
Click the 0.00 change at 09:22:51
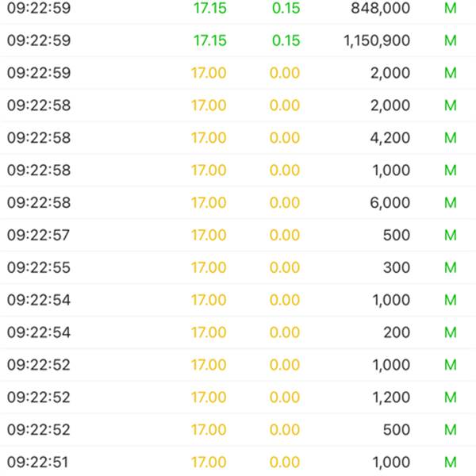285,463
